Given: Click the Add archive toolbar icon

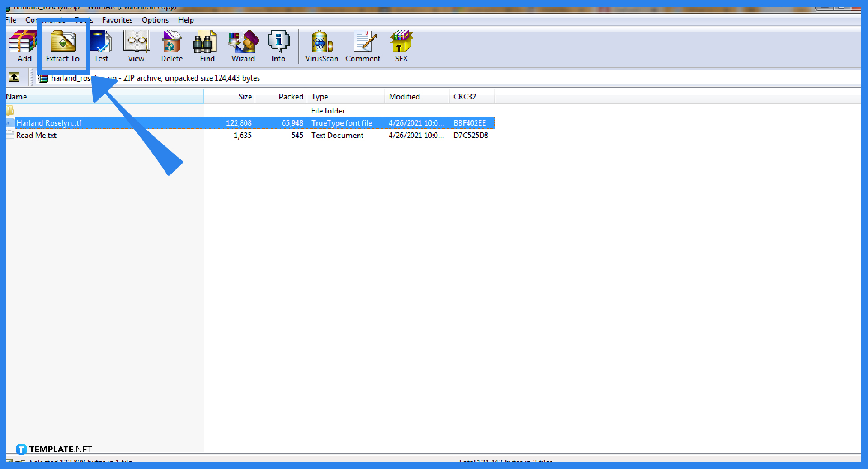Looking at the screenshot, I should [x=24, y=46].
